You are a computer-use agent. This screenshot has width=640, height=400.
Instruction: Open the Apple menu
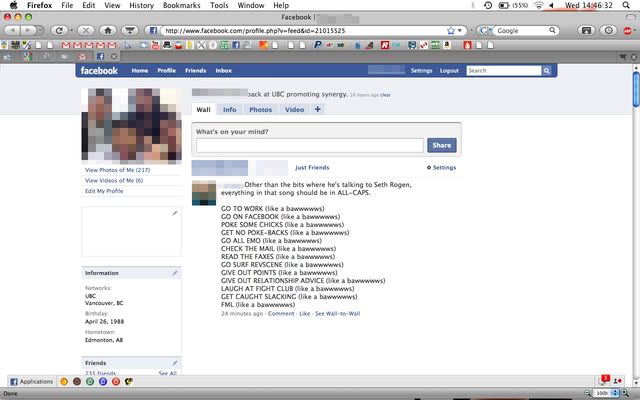point(13,5)
